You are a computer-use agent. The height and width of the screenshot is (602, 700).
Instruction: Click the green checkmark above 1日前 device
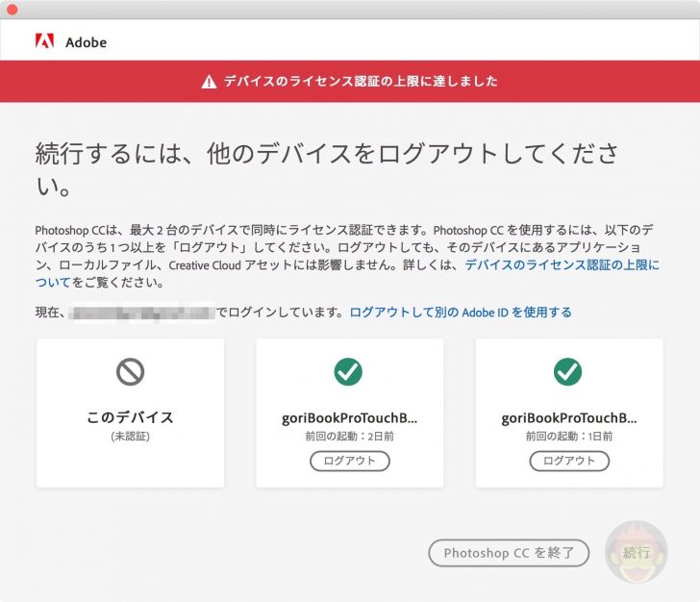[568, 371]
